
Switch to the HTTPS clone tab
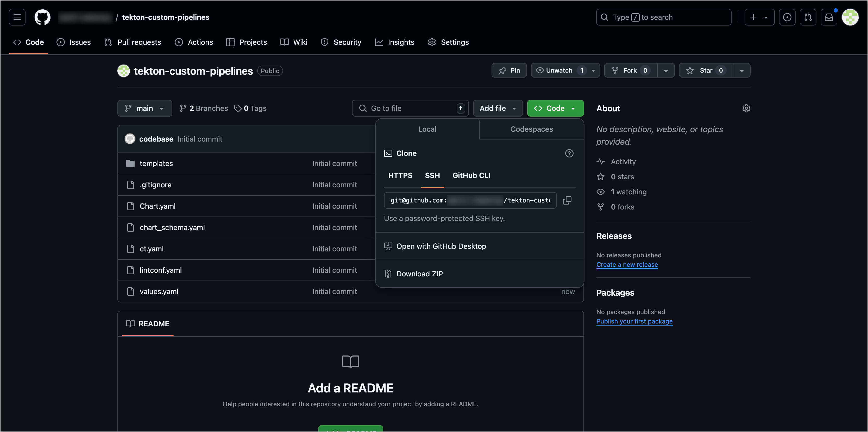400,175
